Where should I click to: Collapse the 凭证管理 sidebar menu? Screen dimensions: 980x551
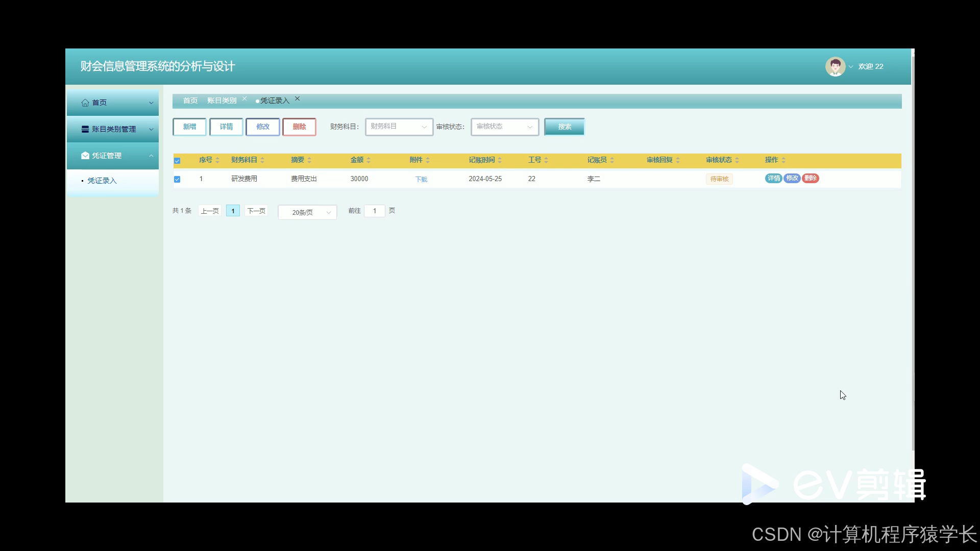(151, 156)
